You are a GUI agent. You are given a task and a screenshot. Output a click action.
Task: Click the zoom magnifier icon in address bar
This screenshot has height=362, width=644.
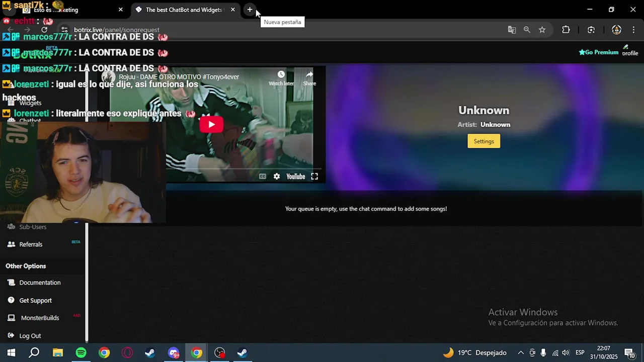point(527,30)
